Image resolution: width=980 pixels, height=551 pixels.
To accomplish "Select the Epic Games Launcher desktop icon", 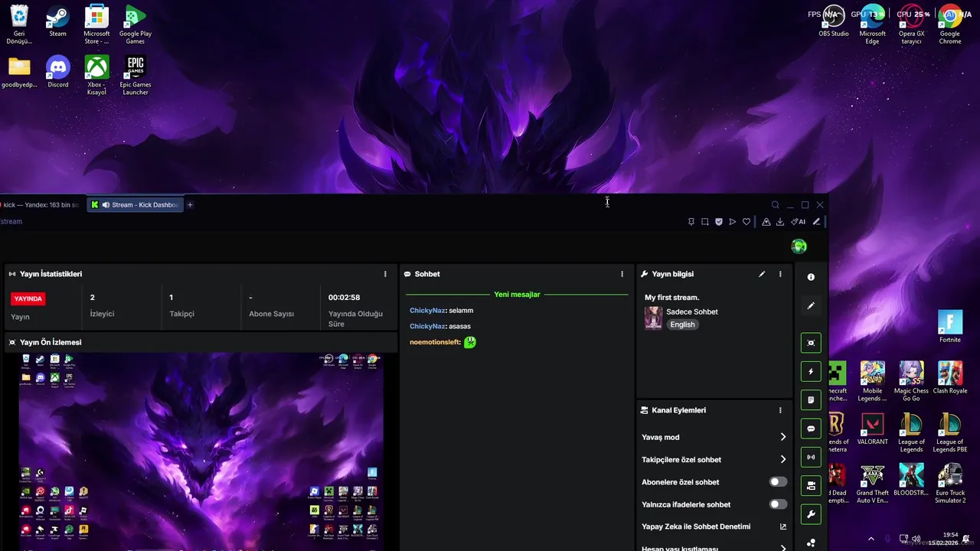I will (136, 77).
